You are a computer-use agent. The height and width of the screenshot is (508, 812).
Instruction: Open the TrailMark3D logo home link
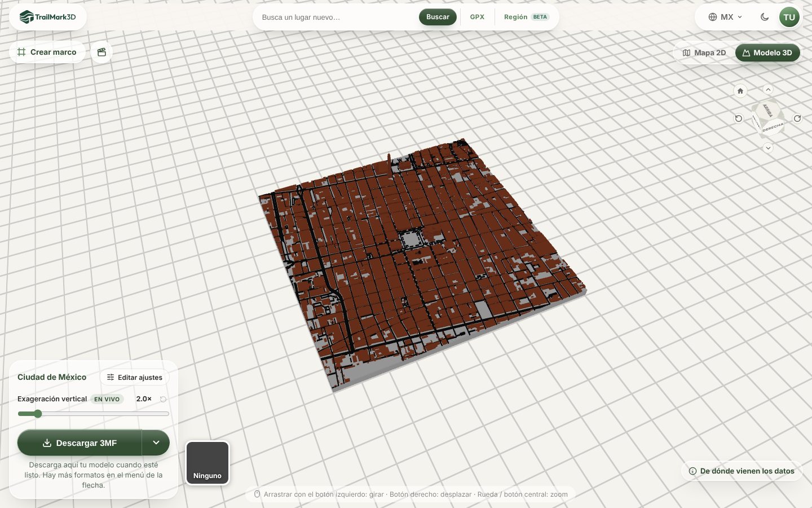[x=48, y=17]
